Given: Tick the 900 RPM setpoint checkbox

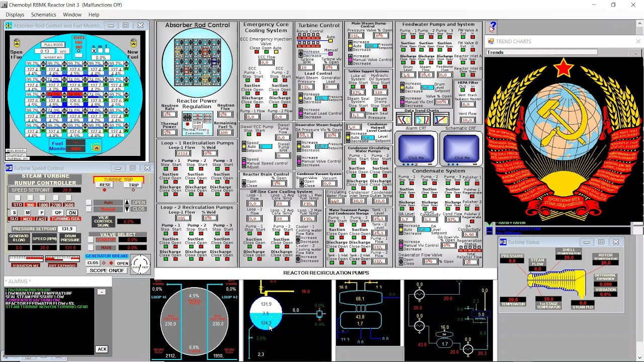Looking at the screenshot, I should click(30, 198).
